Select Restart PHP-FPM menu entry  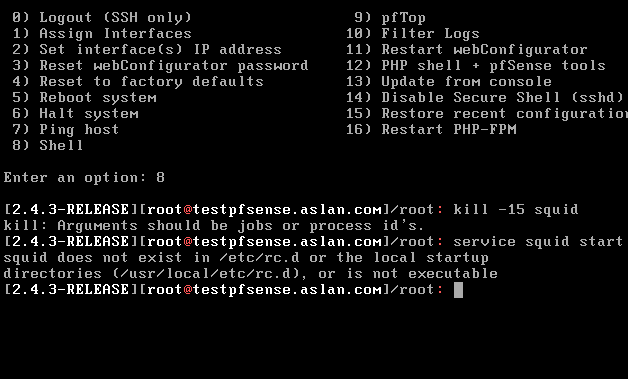click(431, 130)
